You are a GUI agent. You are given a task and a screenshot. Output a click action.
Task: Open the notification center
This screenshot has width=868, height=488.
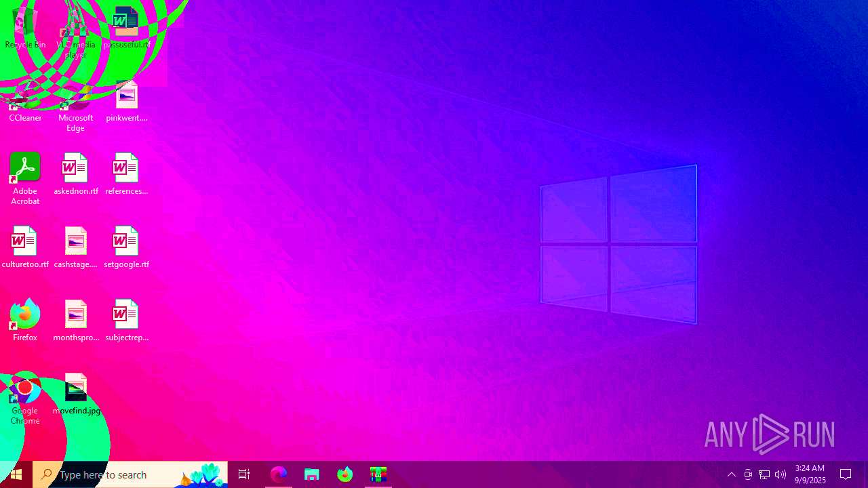tap(846, 474)
